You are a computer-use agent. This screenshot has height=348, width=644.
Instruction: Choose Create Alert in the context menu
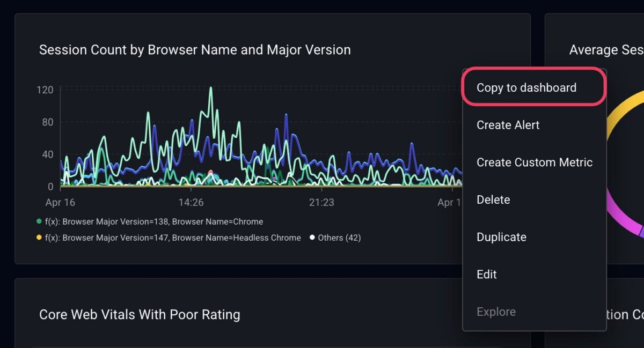click(x=508, y=125)
